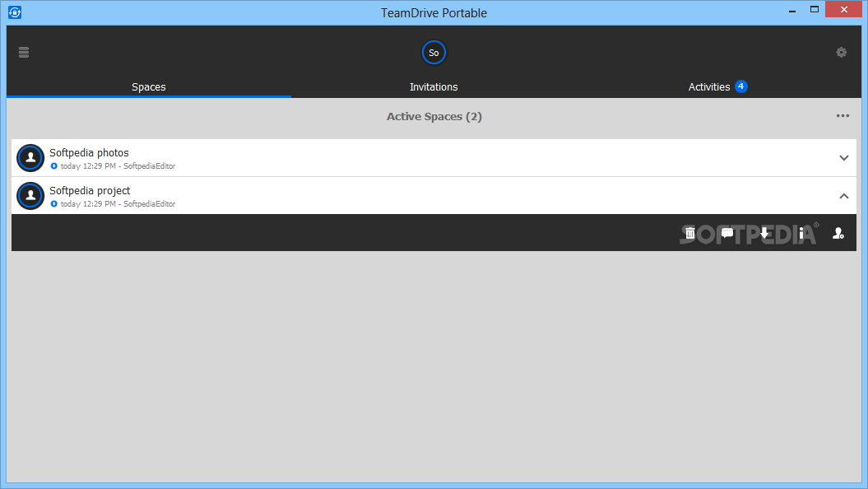Click the 'So' user profile avatar

click(x=434, y=53)
